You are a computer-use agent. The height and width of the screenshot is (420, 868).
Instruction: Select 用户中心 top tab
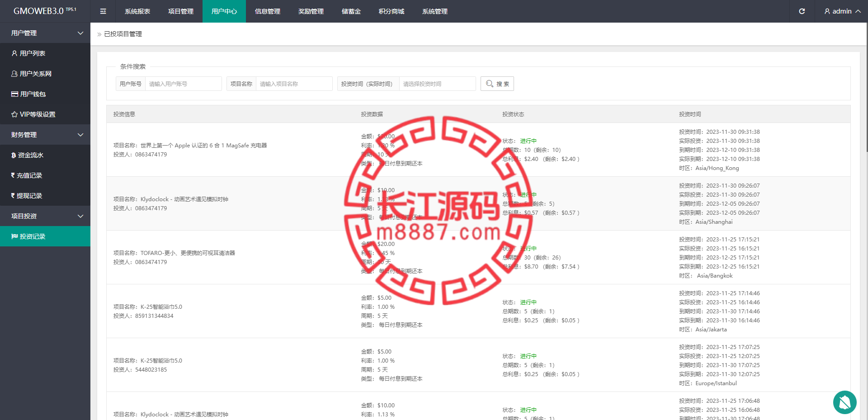pos(224,11)
